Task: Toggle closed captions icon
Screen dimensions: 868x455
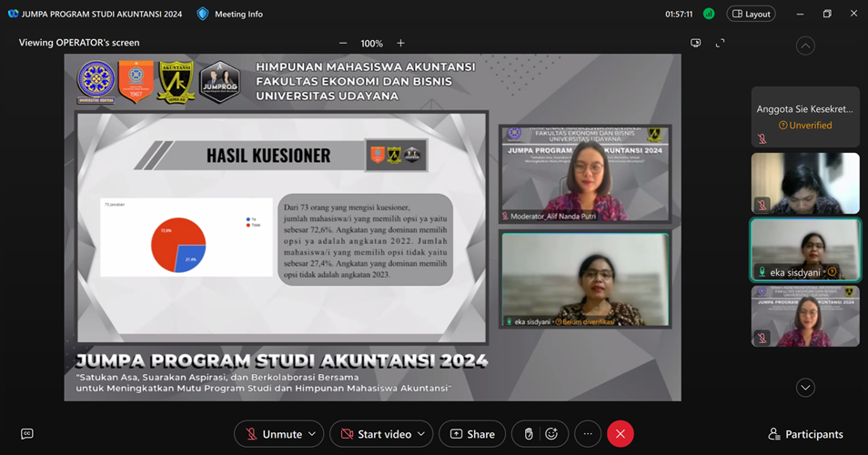Action: click(27, 434)
